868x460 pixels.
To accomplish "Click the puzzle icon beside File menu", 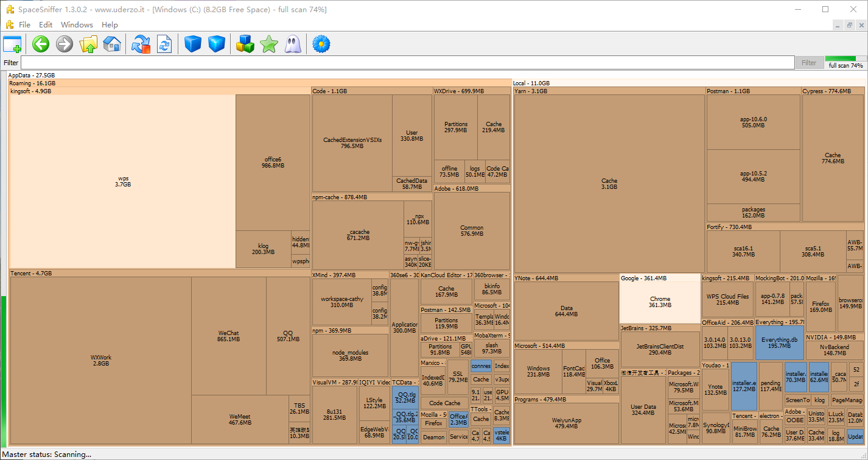I will tap(9, 24).
